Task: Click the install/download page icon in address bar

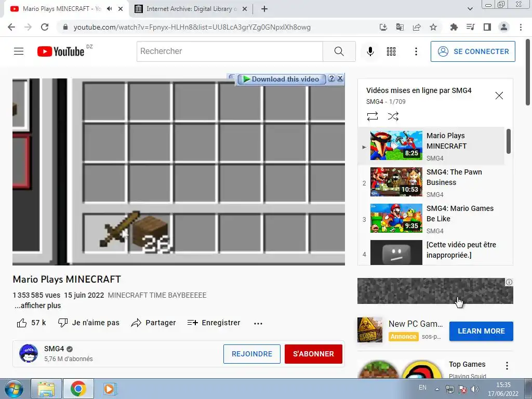Action: [383, 27]
